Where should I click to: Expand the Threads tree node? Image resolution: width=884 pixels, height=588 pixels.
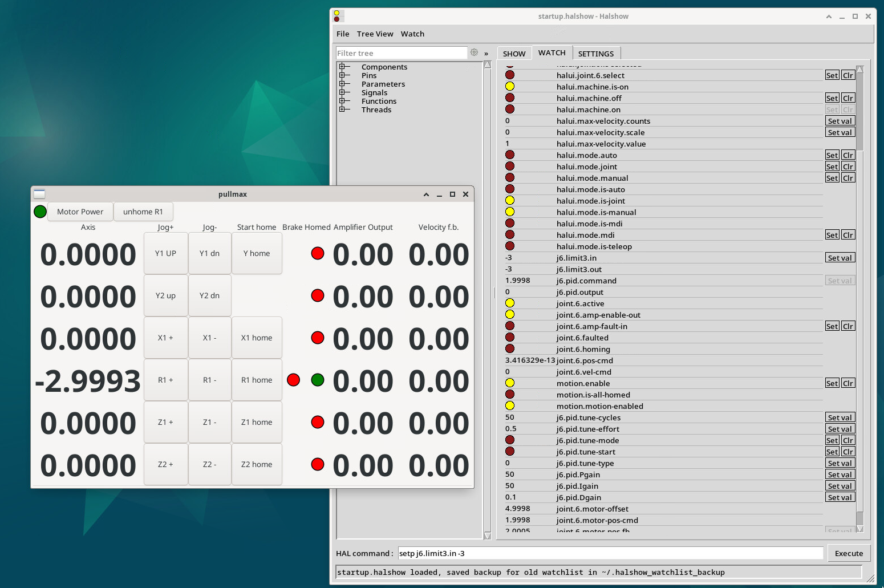pyautogui.click(x=342, y=110)
